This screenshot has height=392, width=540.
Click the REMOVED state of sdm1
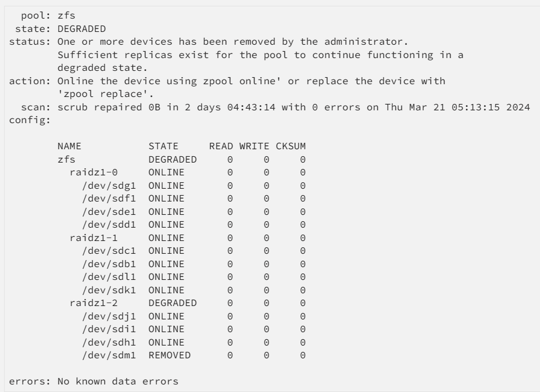tap(169, 355)
